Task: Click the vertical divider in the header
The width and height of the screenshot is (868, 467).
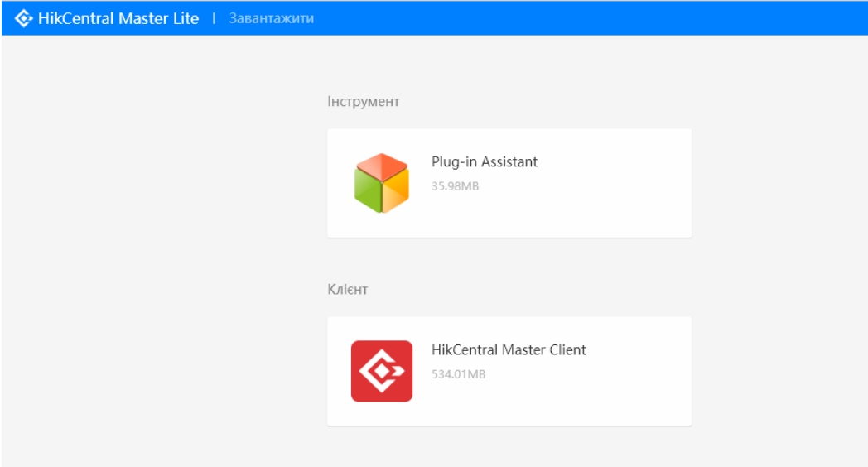Action: [x=214, y=18]
